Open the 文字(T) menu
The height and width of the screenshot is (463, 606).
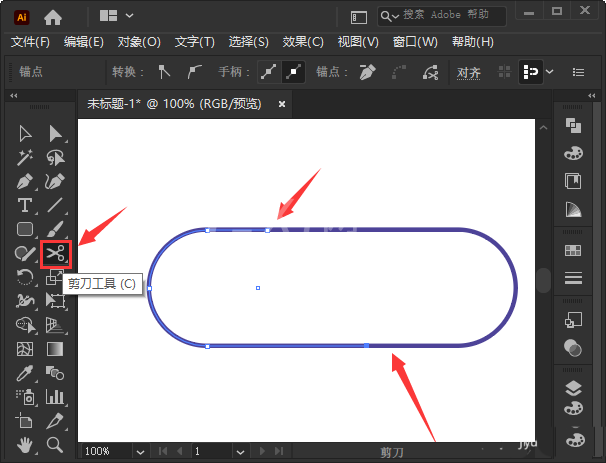[x=194, y=42]
